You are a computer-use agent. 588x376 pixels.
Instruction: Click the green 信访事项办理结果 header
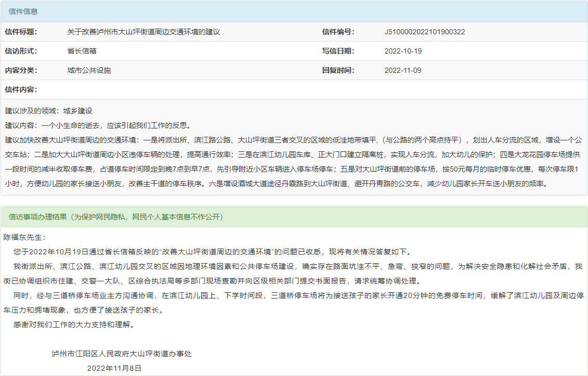[116, 216]
